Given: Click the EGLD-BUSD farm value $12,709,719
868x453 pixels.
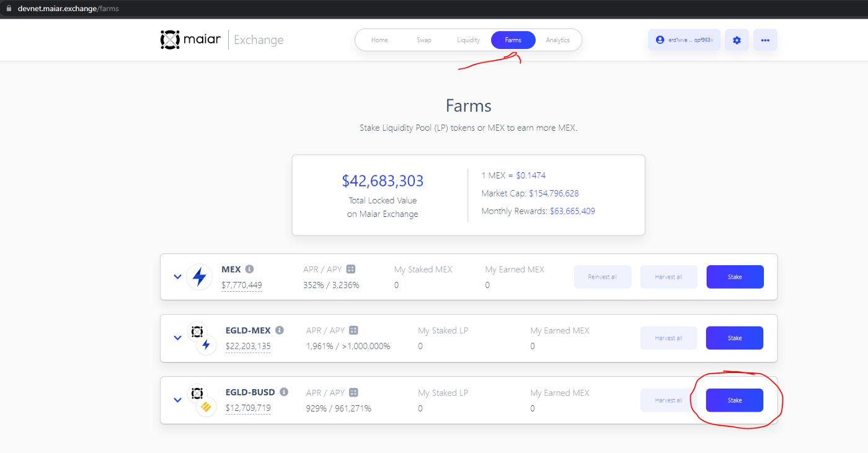Looking at the screenshot, I should (248, 408).
